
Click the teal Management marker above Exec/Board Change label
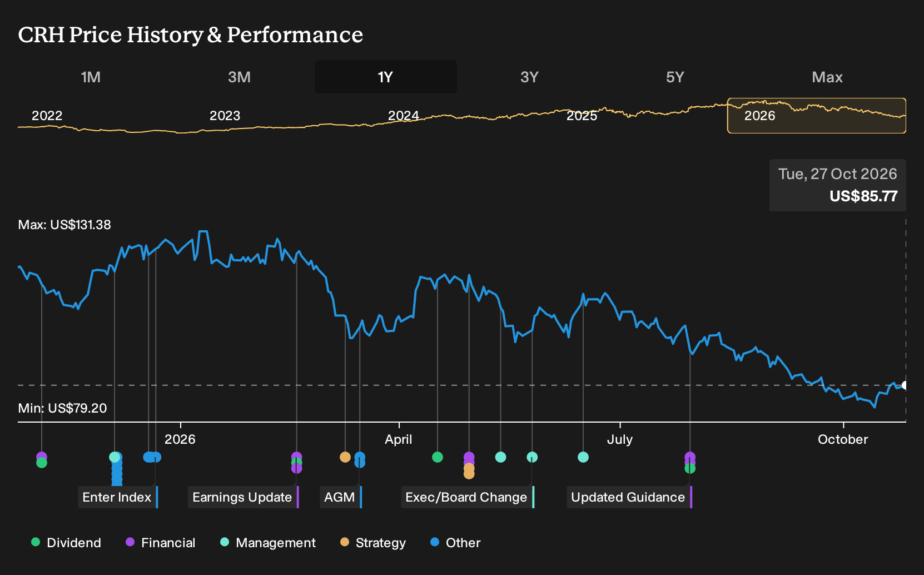tap(532, 457)
